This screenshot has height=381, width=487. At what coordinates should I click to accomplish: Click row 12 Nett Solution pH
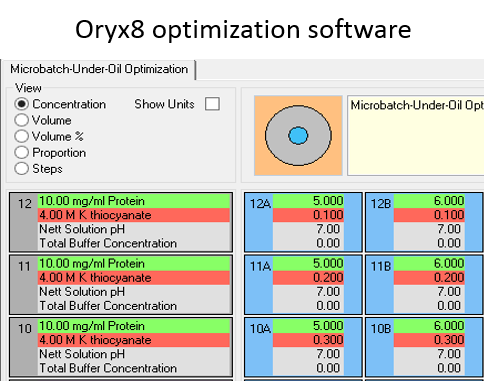[134, 229]
